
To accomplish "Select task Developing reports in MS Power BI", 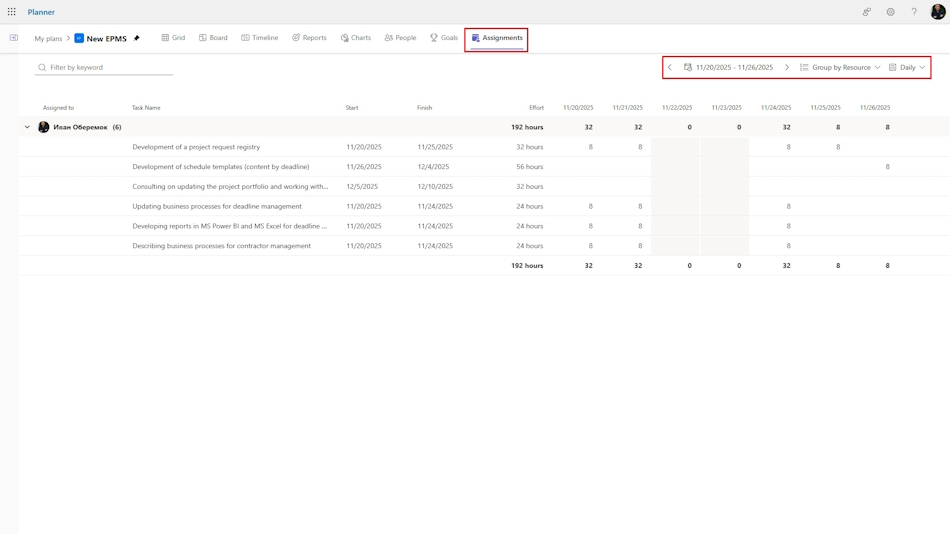I will click(230, 226).
